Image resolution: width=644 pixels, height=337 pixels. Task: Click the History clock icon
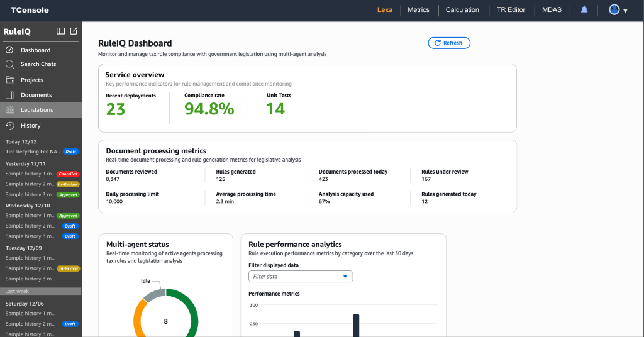9,126
